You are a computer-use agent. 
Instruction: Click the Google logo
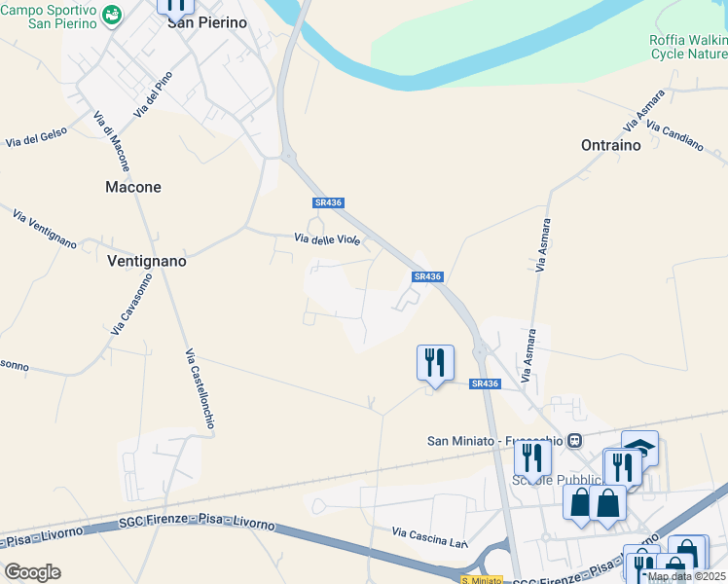pos(32,572)
